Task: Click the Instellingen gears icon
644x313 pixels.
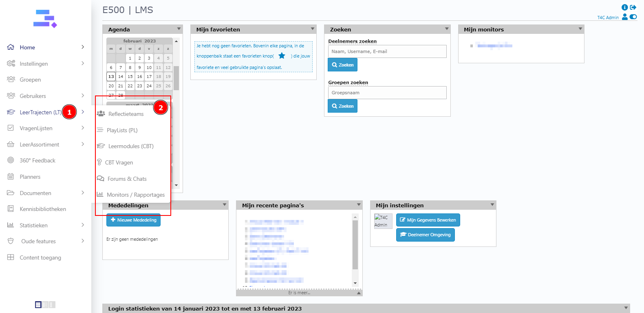Action: tap(11, 64)
